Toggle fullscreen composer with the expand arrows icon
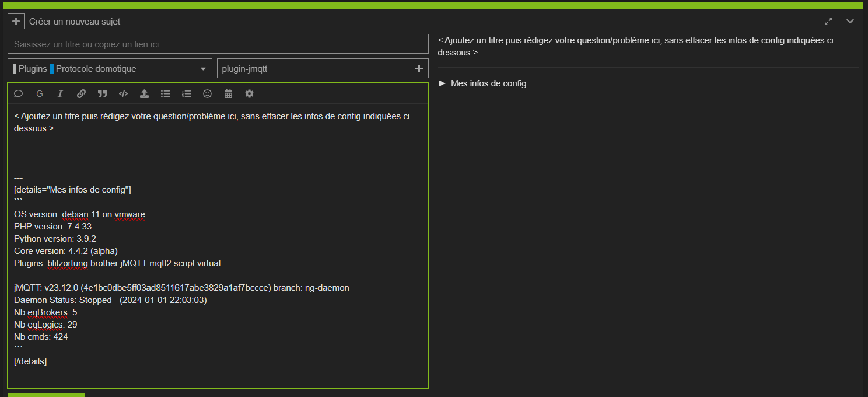 (828, 22)
